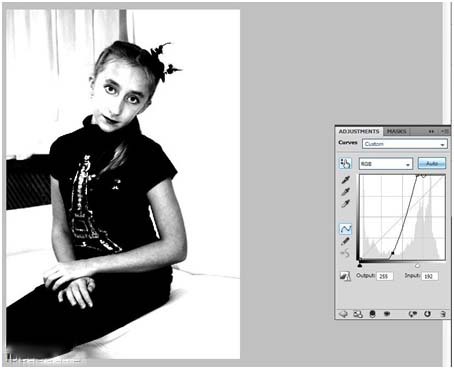The width and height of the screenshot is (454, 369).
Task: Pick the gray point eyedropper
Action: pyautogui.click(x=346, y=192)
